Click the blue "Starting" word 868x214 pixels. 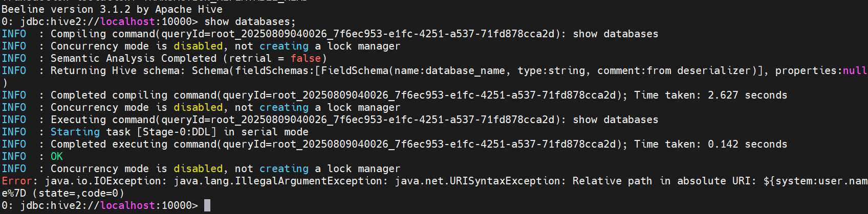pyautogui.click(x=75, y=132)
